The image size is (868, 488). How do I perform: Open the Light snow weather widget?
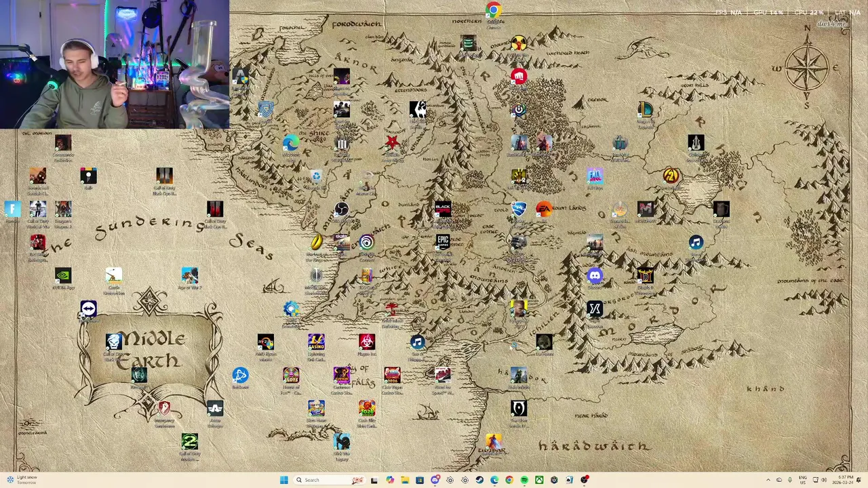coord(22,480)
